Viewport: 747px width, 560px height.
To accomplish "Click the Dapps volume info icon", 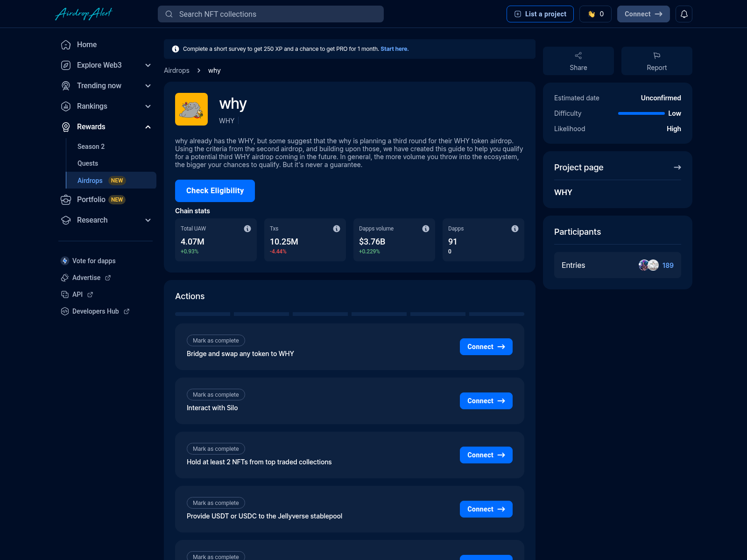I will point(426,229).
